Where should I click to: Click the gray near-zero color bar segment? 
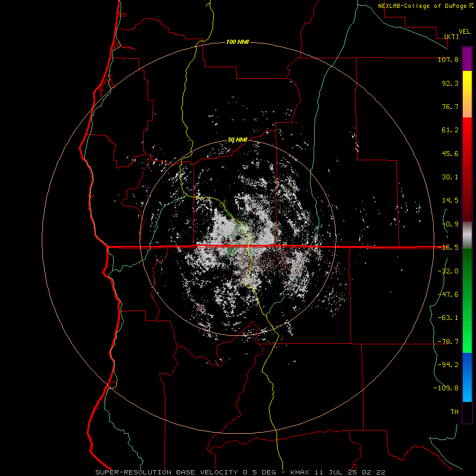pyautogui.click(x=467, y=235)
